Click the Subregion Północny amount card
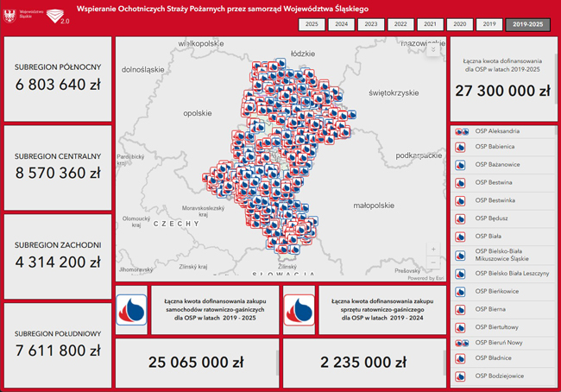561x392 pixels. click(x=58, y=79)
